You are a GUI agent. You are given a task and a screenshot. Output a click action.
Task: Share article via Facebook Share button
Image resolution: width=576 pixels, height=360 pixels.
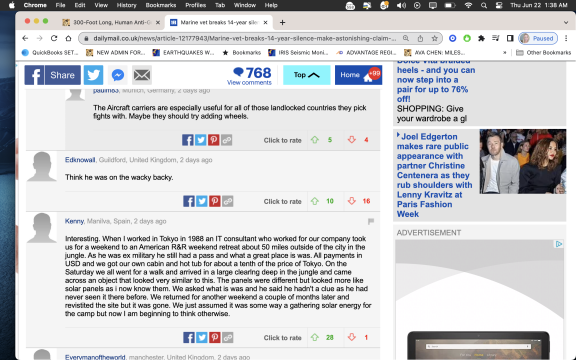tap(53, 75)
